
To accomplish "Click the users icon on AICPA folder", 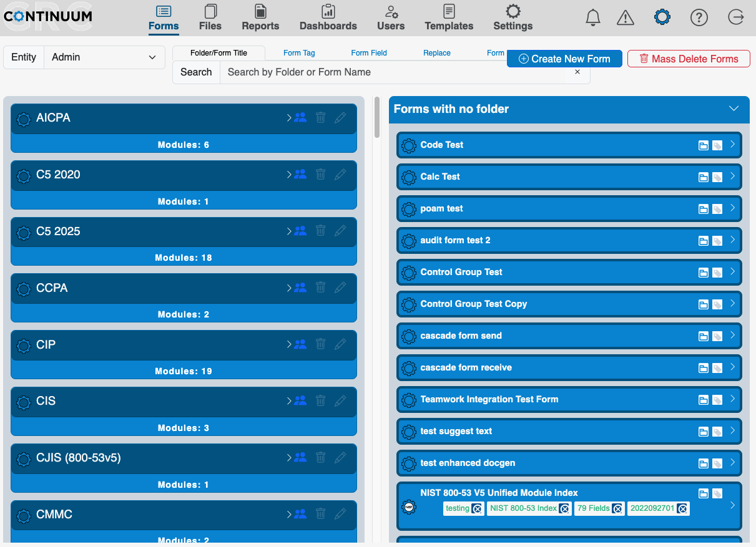I will 300,117.
